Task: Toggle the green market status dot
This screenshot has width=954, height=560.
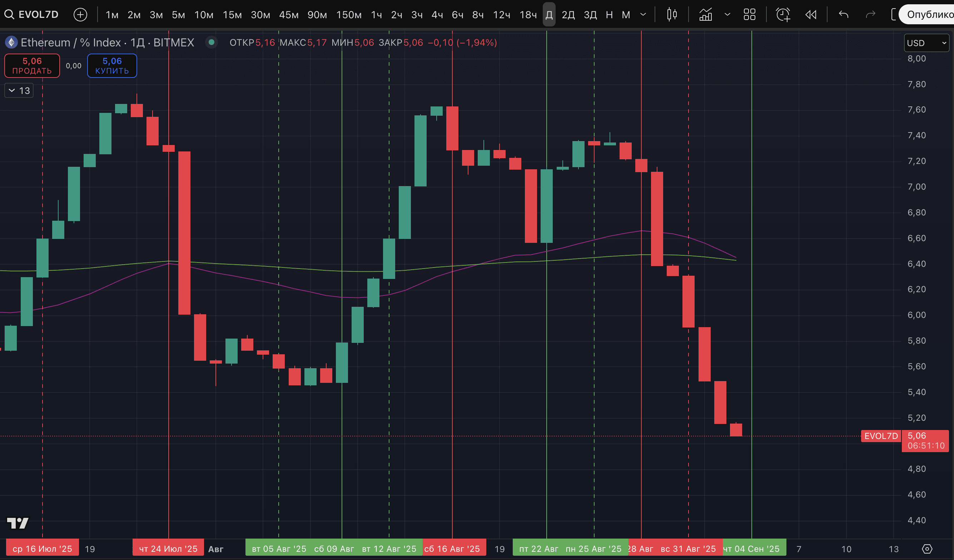Action: tap(212, 42)
